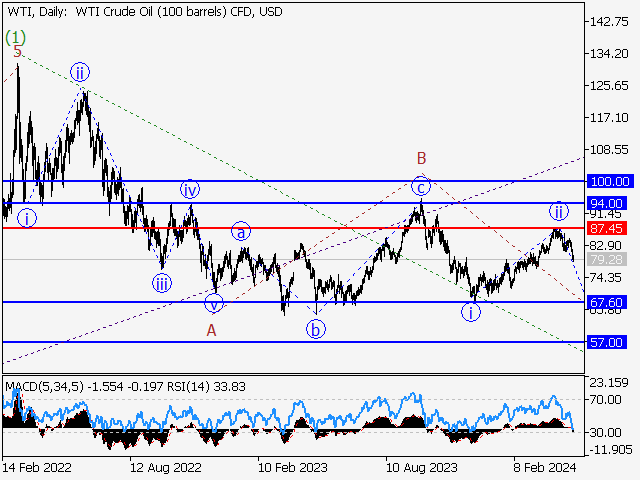640x480 pixels.
Task: Click the blue 57.00 price tag
Action: click(607, 342)
